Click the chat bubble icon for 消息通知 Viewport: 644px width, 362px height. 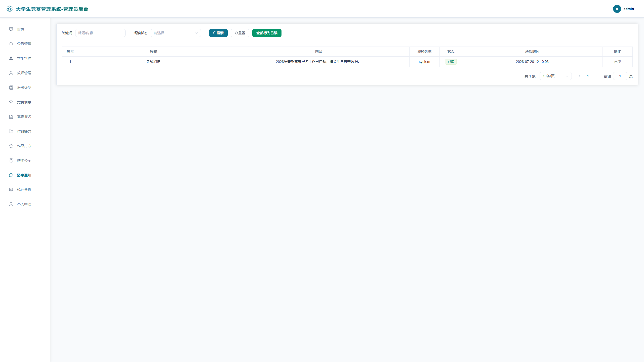pyautogui.click(x=11, y=175)
